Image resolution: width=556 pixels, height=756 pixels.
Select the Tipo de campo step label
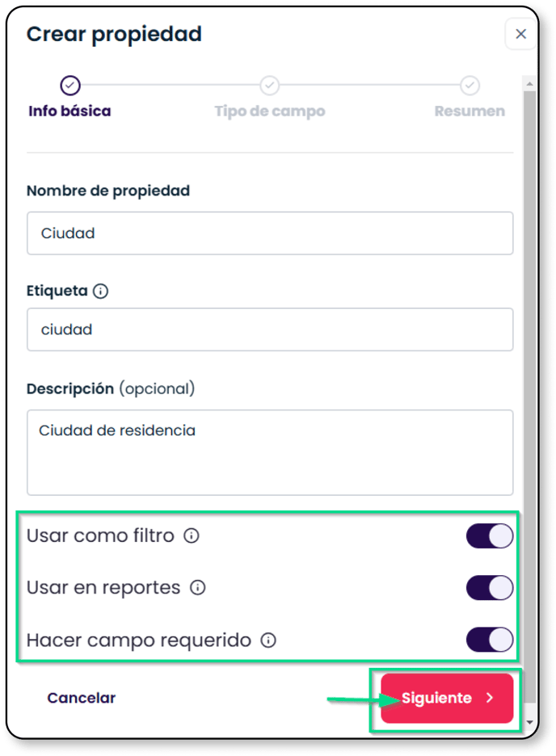pos(270,111)
